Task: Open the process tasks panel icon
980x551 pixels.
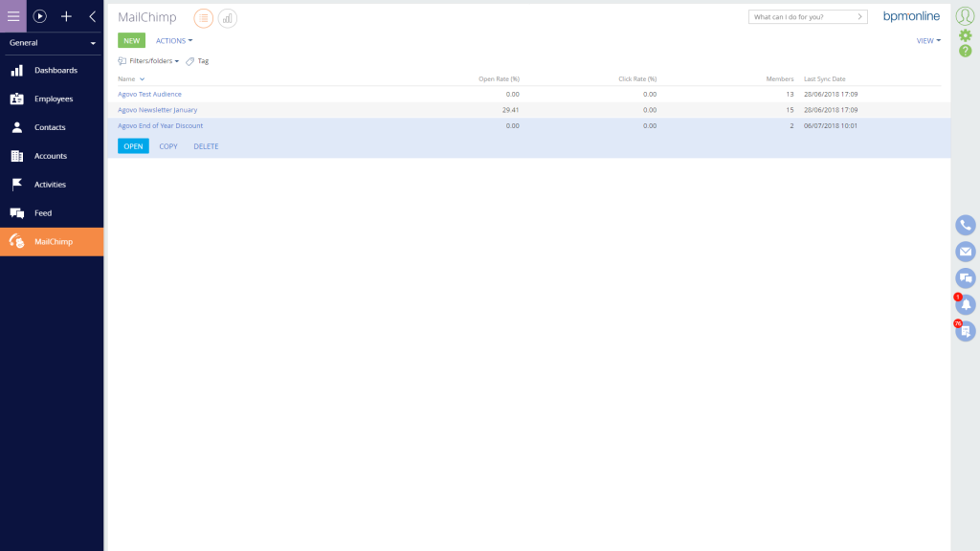Action: (965, 331)
